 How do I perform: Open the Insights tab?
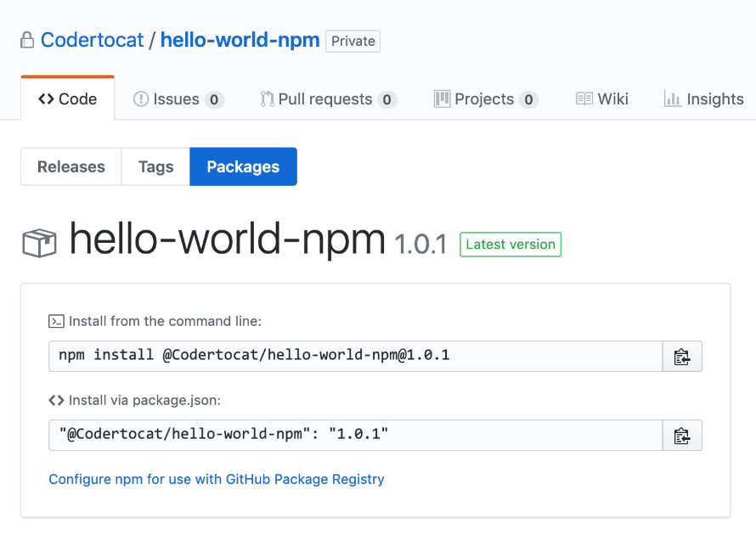coord(704,99)
